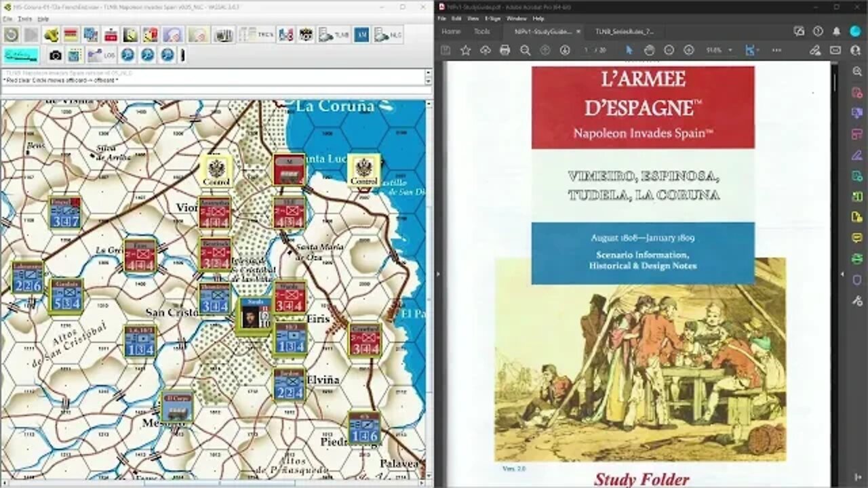Image resolution: width=868 pixels, height=488 pixels.
Task: Select the hand pan tool in Acrobat
Action: [x=649, y=50]
